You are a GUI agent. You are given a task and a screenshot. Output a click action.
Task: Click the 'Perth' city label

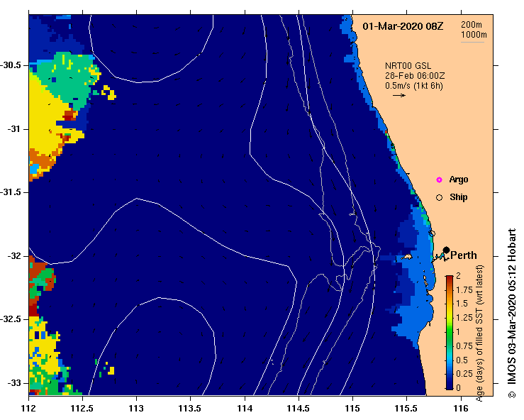464,255
